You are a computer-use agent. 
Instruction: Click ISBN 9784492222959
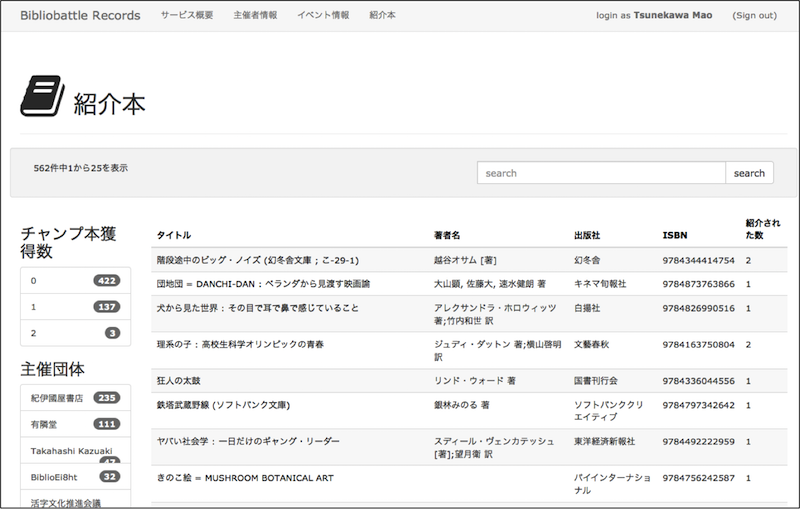[x=698, y=441]
